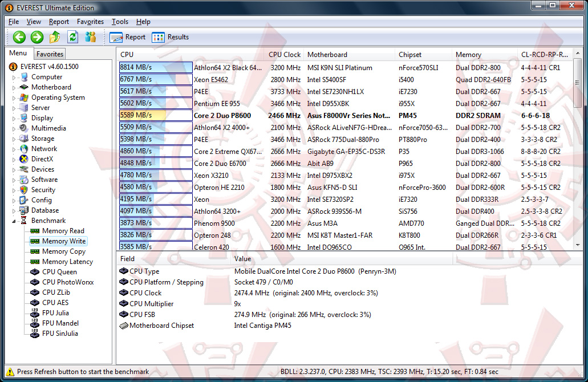588x382 pixels.
Task: Sort by the Chipset column header
Action: click(423, 55)
